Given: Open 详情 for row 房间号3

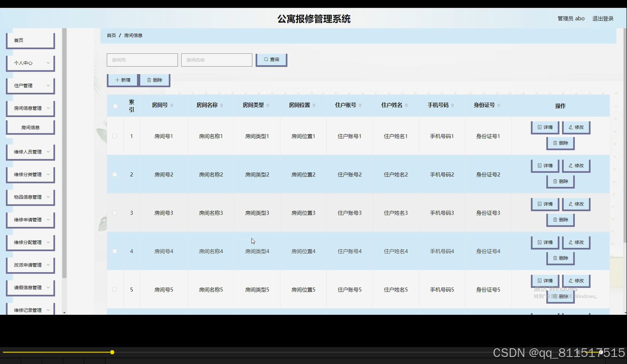Looking at the screenshot, I should 545,204.
